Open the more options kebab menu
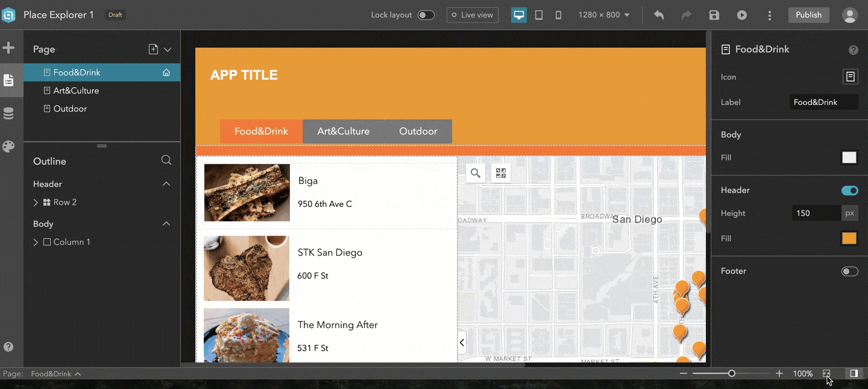The image size is (868, 389). pyautogui.click(x=770, y=15)
